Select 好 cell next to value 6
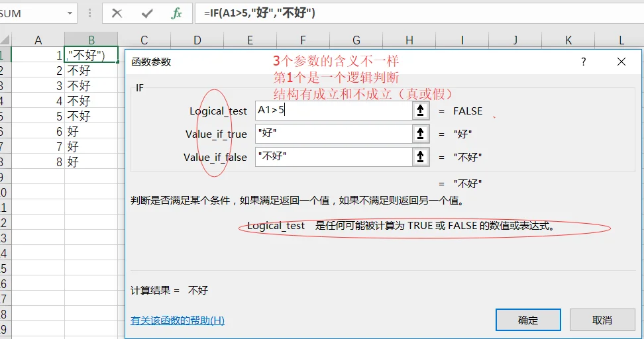The image size is (644, 339). click(91, 131)
